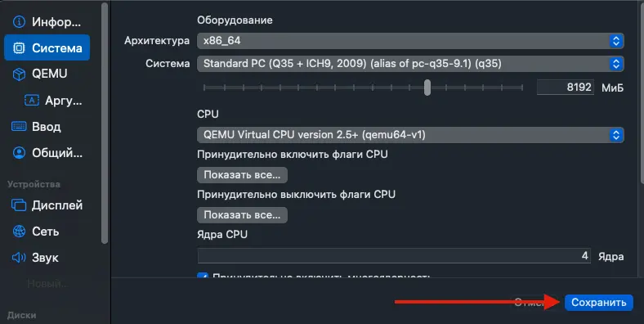644x324 pixels.
Task: Click the Ядра CPU cores input field
Action: [x=394, y=256]
